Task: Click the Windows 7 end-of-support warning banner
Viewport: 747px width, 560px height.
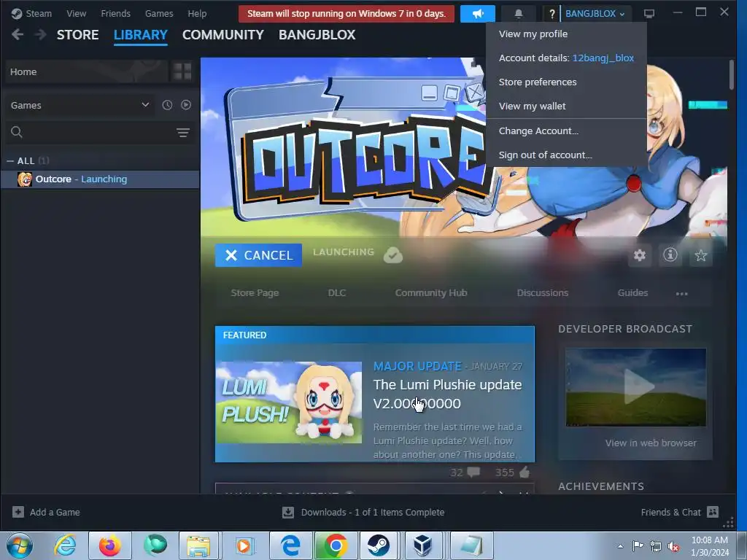Action: coord(347,14)
